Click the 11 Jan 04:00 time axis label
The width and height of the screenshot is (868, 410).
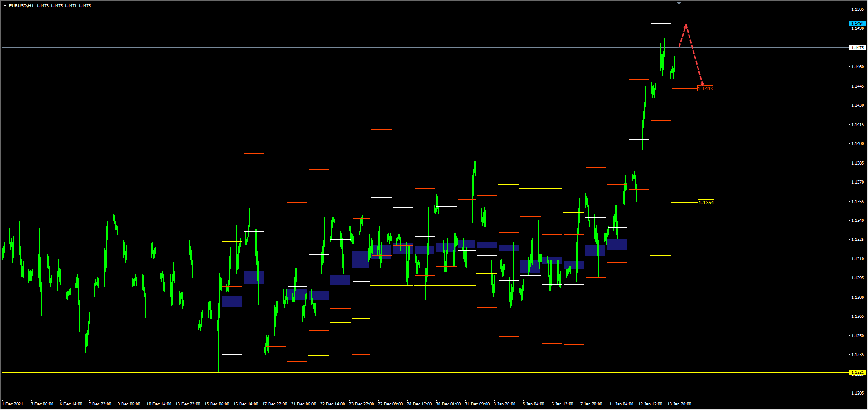[x=621, y=404]
